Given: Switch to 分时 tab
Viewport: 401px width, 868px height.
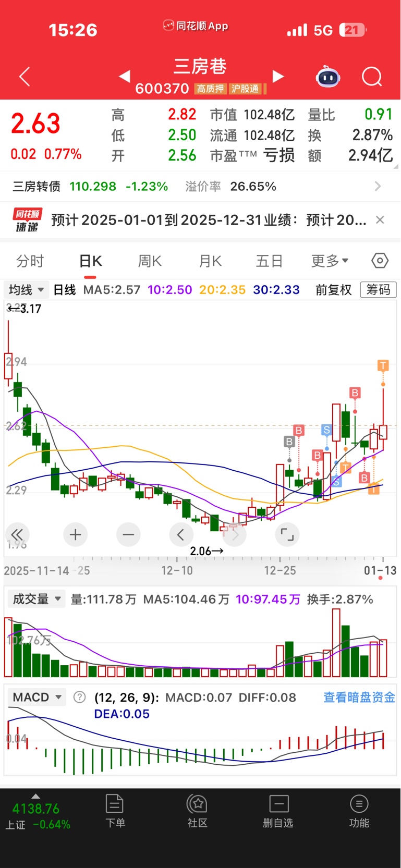Looking at the screenshot, I should click(x=30, y=261).
